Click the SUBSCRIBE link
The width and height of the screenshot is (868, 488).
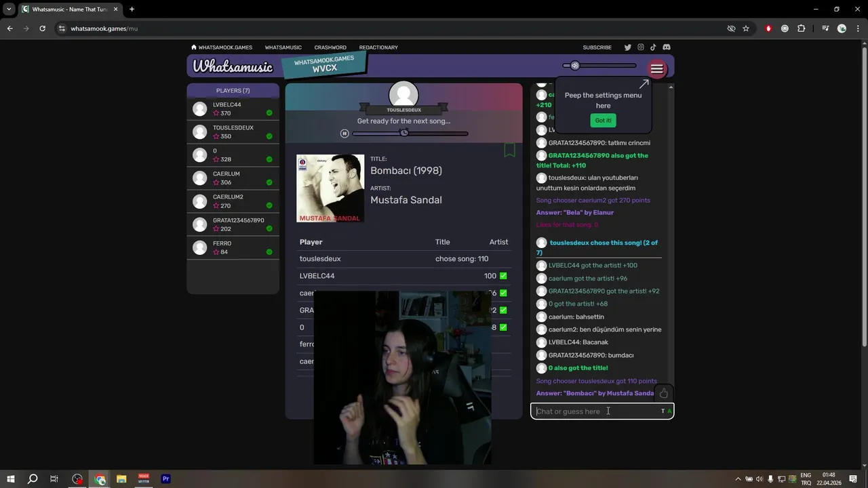pos(597,47)
